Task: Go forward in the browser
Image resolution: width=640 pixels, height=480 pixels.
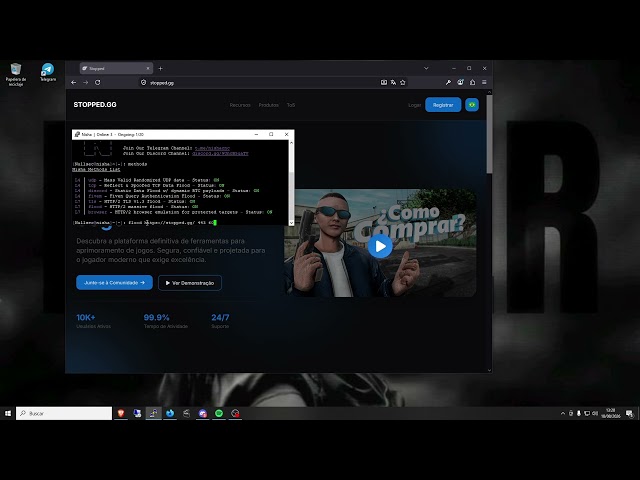Action: point(85,82)
